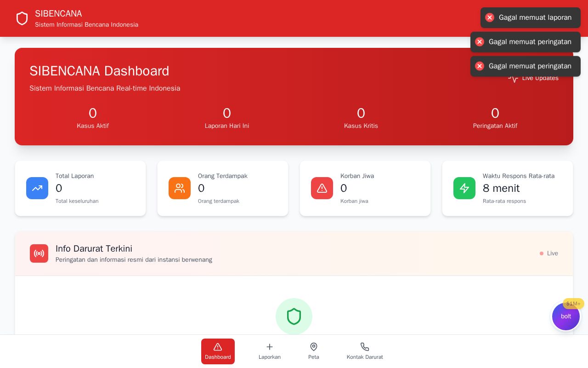This screenshot has height=368, width=588.
Task: Click the Waktu Respons lightning bolt icon
Action: click(x=464, y=188)
